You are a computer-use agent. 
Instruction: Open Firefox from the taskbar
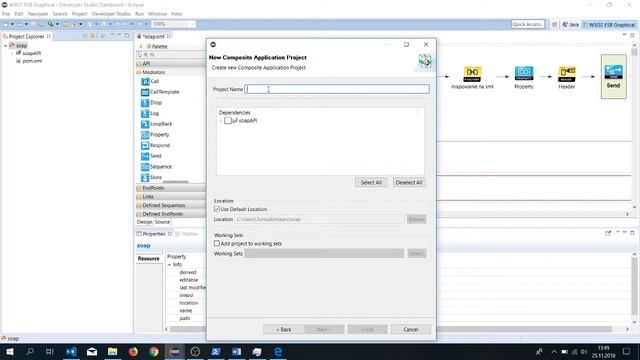pos(133,351)
